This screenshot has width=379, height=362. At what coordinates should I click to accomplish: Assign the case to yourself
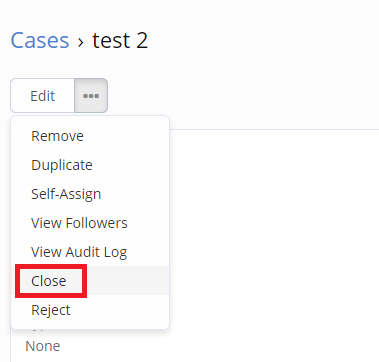pos(90,194)
